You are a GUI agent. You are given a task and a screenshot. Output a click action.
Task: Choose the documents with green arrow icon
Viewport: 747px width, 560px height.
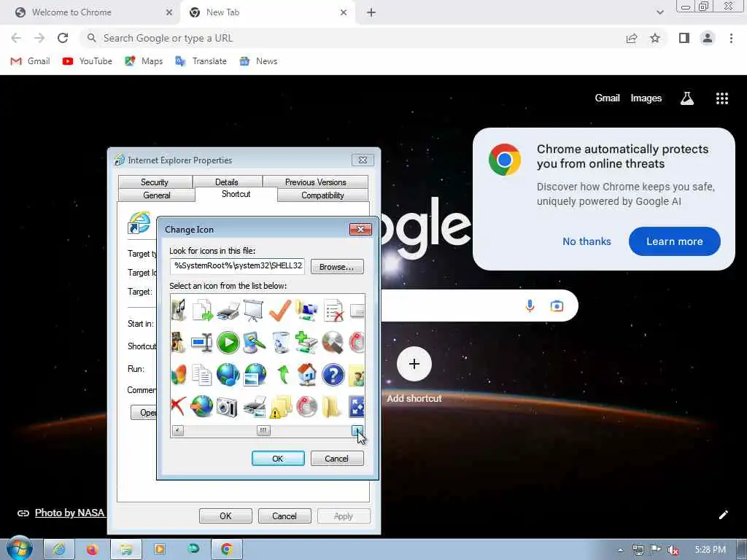point(202,310)
